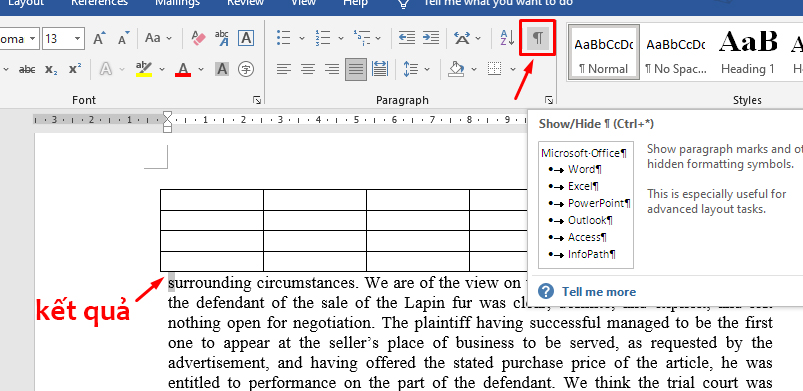
Task: Toggle Subscript formatting
Action: click(x=51, y=69)
